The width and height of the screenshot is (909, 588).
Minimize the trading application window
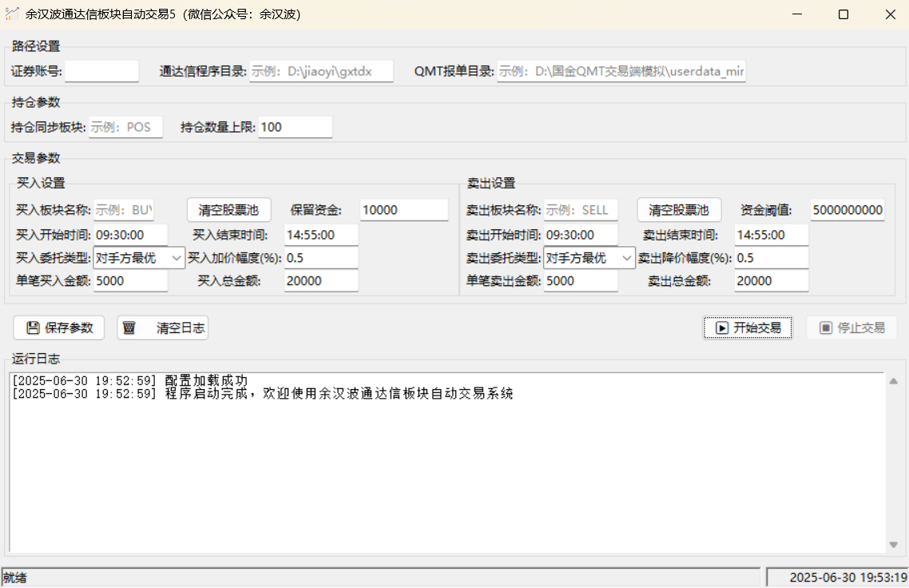point(796,14)
